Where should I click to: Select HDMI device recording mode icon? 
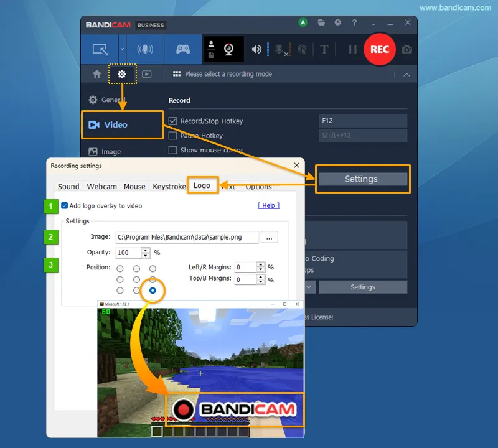[145, 49]
